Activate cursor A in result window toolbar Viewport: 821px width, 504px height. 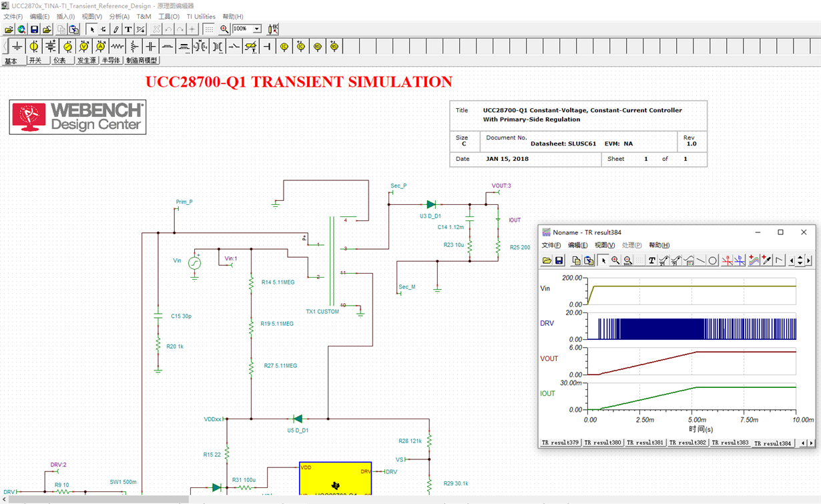pos(727,260)
